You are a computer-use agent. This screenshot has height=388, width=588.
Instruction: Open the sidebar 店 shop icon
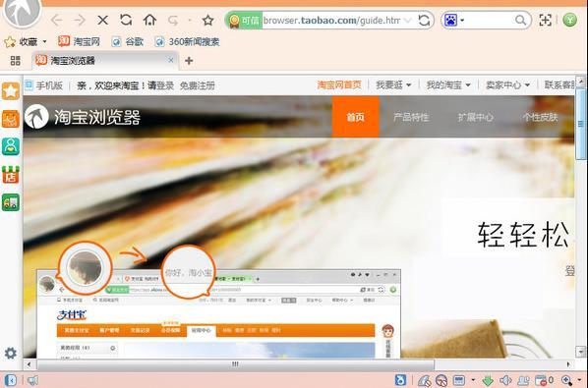coord(11,175)
